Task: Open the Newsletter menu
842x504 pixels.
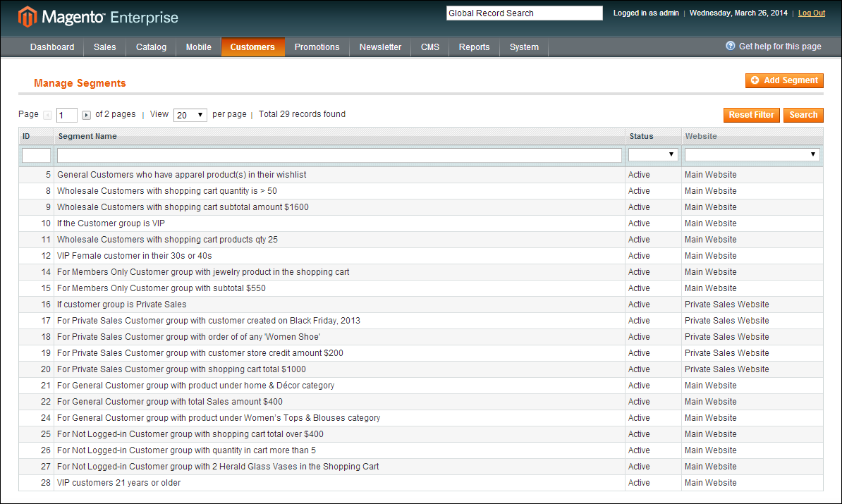Action: (380, 47)
